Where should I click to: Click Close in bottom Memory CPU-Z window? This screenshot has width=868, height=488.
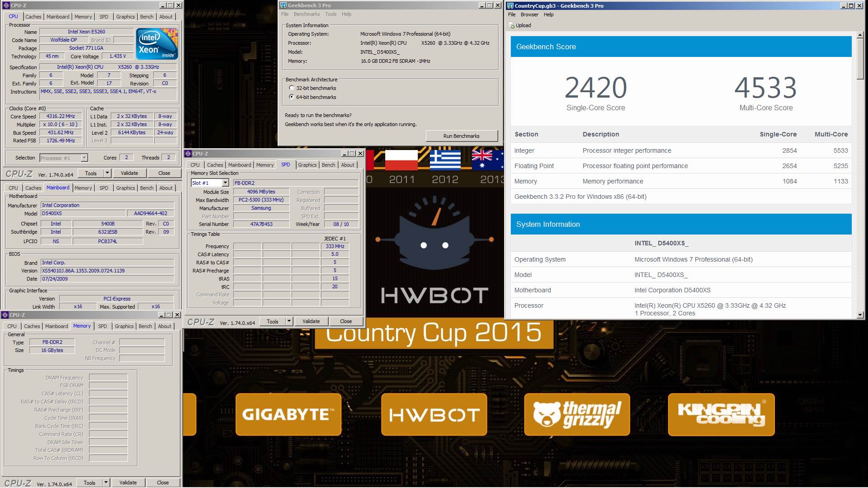click(163, 483)
